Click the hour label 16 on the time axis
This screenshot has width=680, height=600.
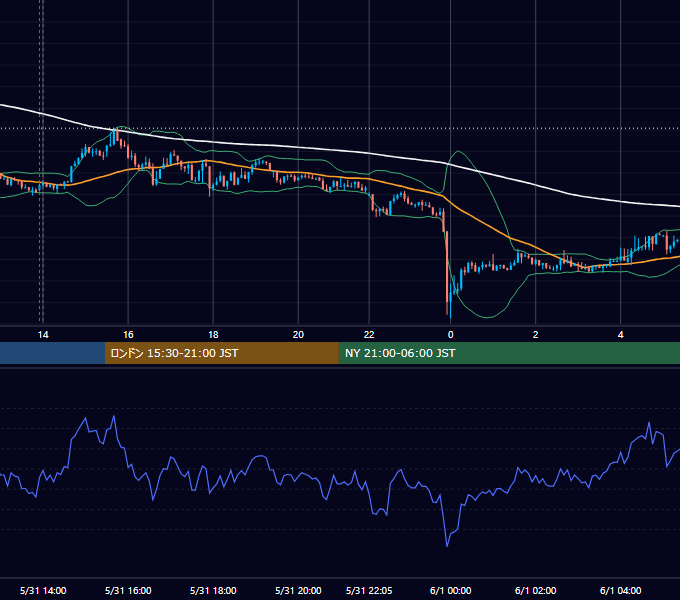(128, 335)
